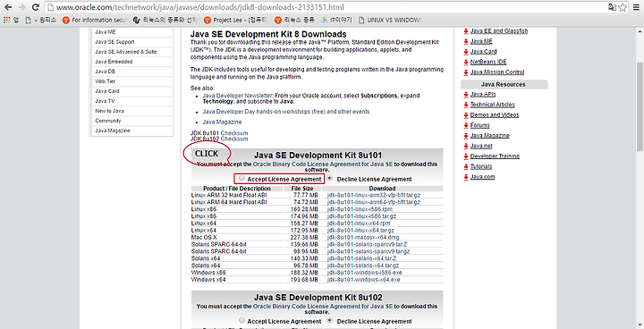Download jdk-8u101-solaris-x64.tar.gz

click(x=362, y=266)
